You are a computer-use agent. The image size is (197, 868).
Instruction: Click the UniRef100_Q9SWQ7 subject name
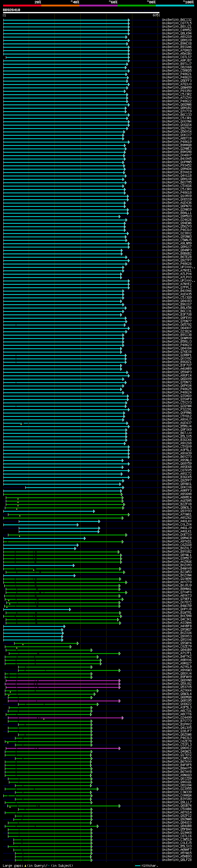(x=177, y=630)
